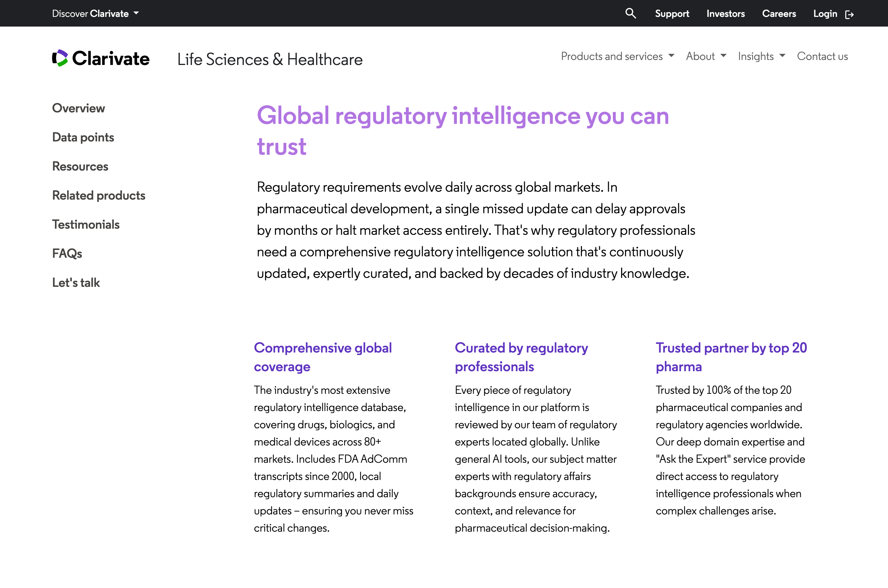
Task: Click the paragraph starting 'Regulatory requirements evolve daily'
Action: [x=476, y=230]
